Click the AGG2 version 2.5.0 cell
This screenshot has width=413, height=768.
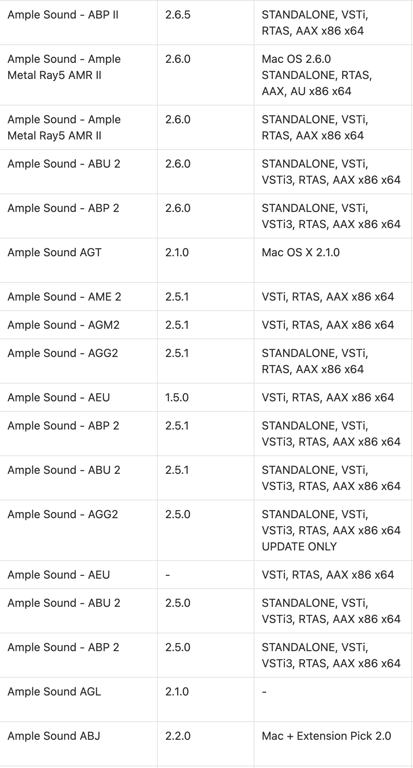point(206,530)
